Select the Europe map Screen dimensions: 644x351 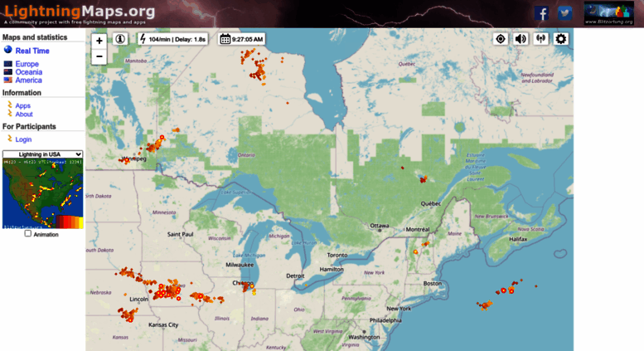click(x=27, y=64)
